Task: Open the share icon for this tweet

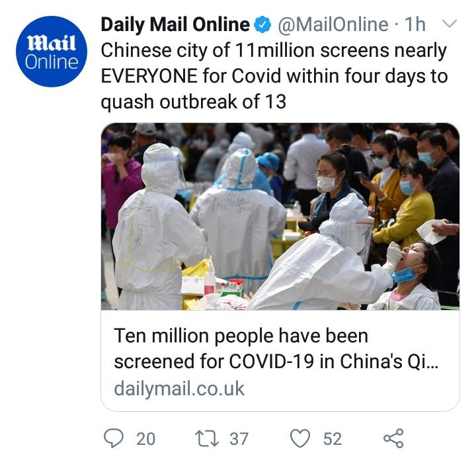Action: click(393, 438)
